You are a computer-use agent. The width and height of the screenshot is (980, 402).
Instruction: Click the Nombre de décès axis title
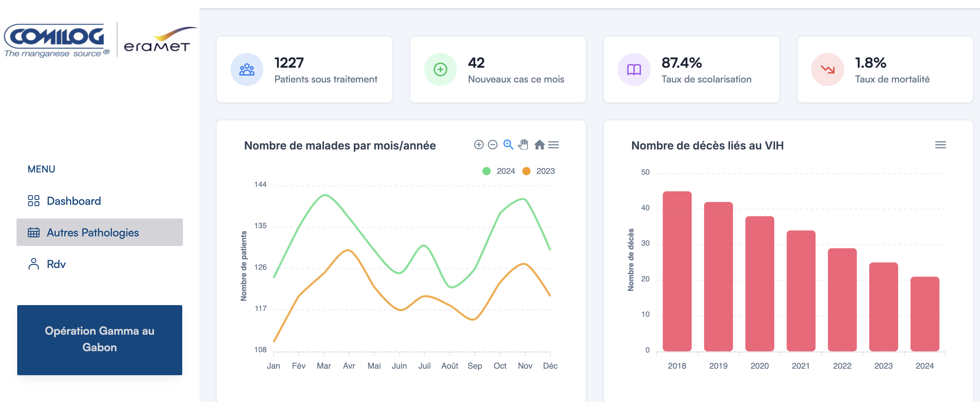[x=631, y=260]
